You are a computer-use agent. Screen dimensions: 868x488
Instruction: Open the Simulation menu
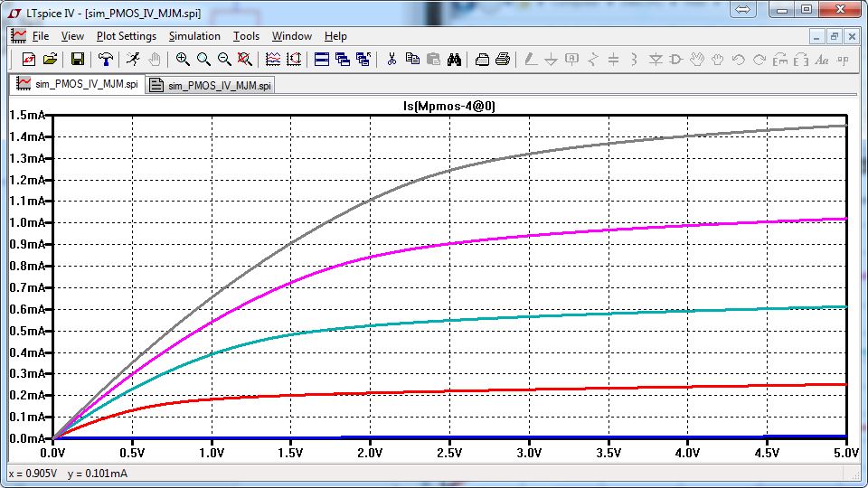click(194, 36)
